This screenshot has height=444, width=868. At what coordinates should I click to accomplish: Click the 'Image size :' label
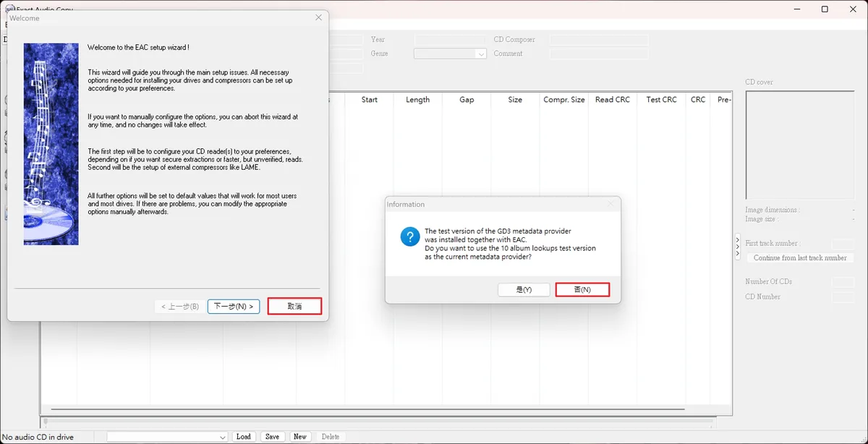760,219
